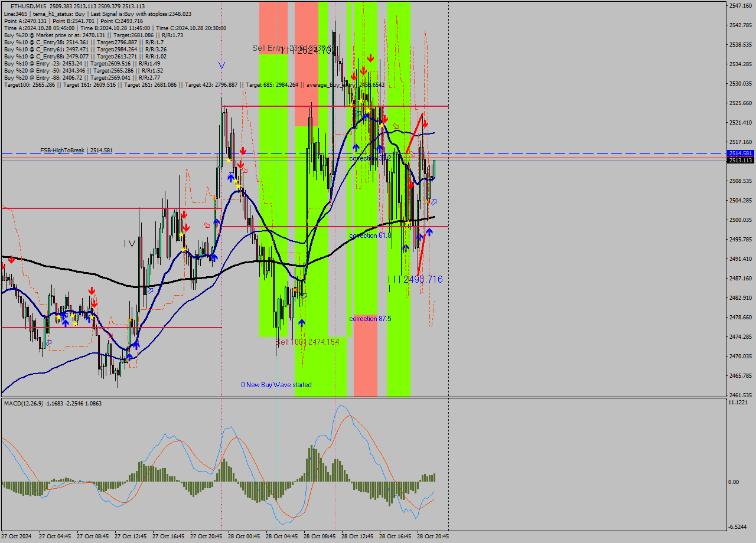
Task: Select the 'correction 38.2' label
Action: tap(370, 158)
